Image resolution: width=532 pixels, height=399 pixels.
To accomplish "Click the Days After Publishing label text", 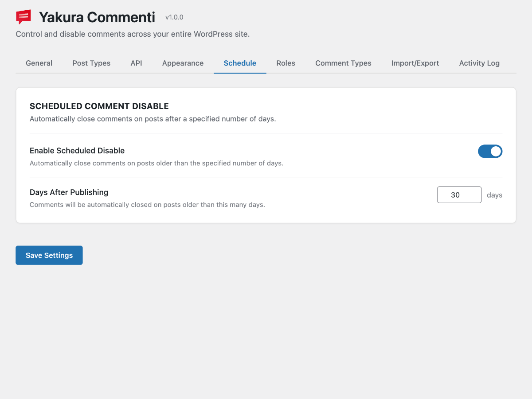I will click(x=69, y=192).
